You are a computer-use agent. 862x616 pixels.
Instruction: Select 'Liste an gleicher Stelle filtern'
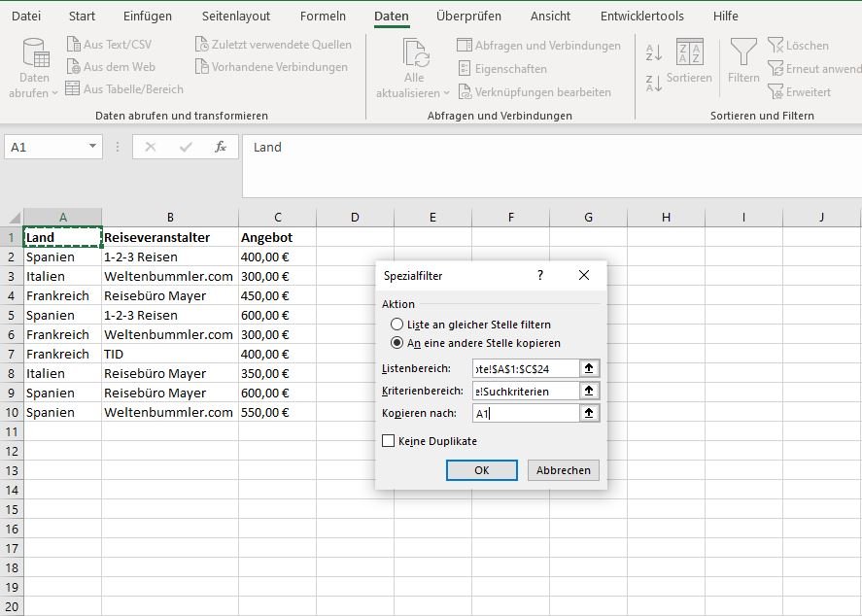coord(397,325)
